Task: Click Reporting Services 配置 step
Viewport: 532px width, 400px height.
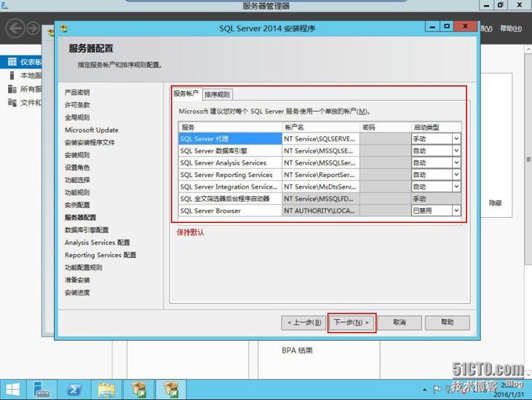Action: (100, 255)
